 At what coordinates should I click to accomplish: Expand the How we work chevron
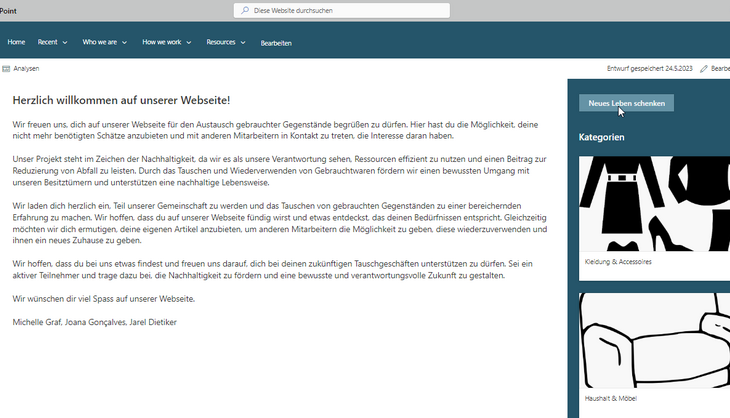coord(189,42)
